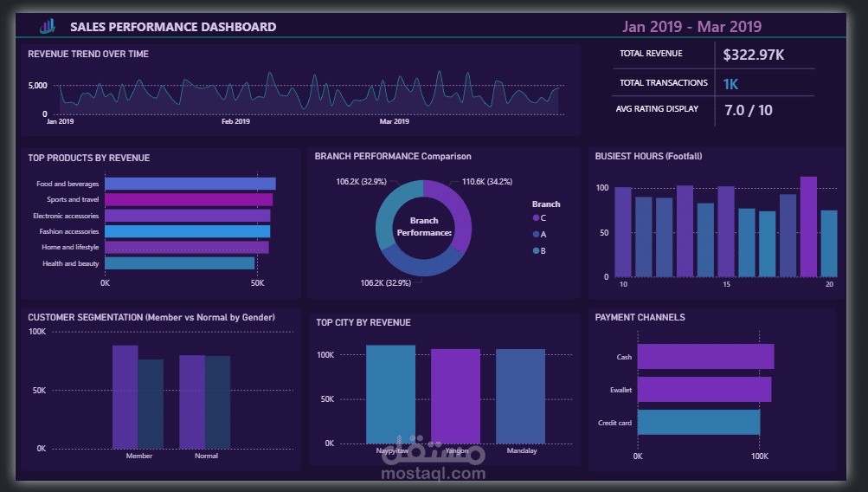The height and width of the screenshot is (492, 868).
Task: Click the 'Jan 2019' trend axis label
Action: coord(60,121)
